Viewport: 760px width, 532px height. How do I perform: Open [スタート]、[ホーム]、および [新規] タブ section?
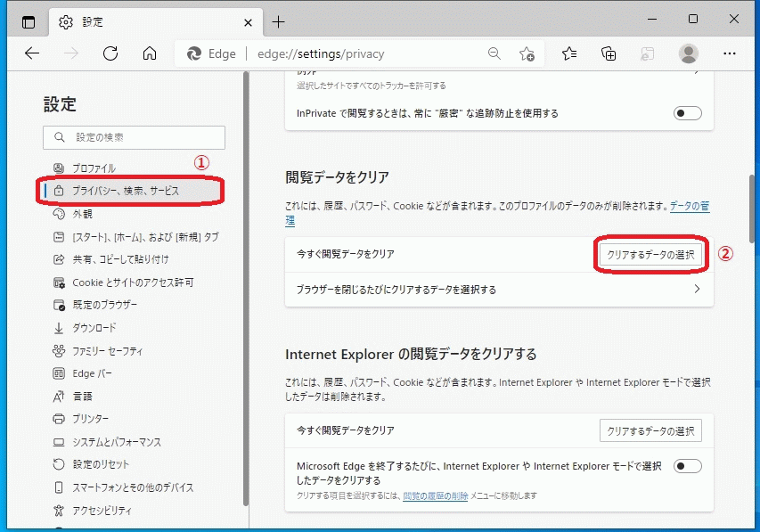145,237
